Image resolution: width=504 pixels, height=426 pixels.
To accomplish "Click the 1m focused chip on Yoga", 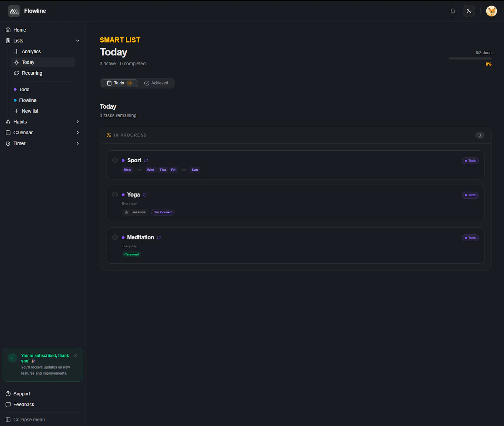I will click(x=163, y=212).
